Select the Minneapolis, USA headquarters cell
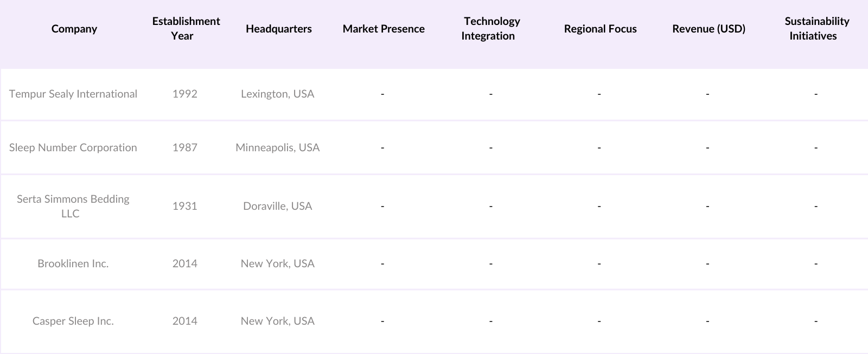Viewport: 868px width, 354px height. (x=277, y=147)
